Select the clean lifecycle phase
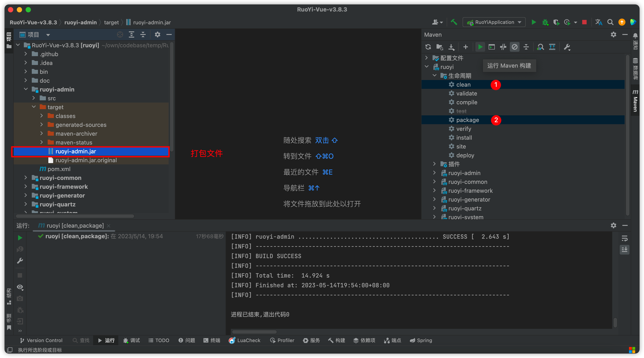644x358 pixels. point(523,84)
